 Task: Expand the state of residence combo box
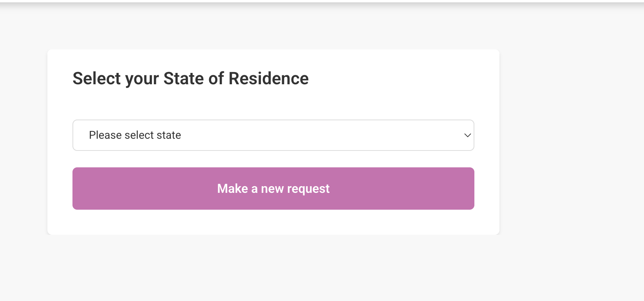point(273,135)
